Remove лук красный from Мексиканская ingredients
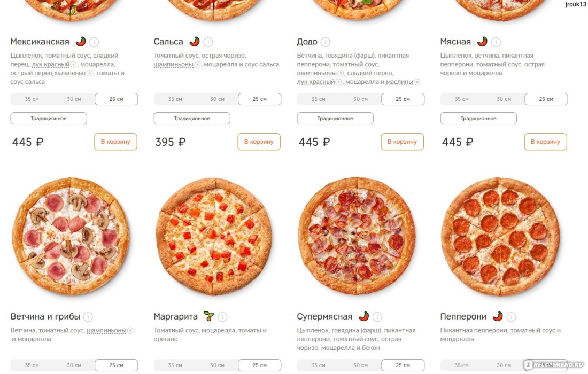The image size is (588, 374). [74, 65]
